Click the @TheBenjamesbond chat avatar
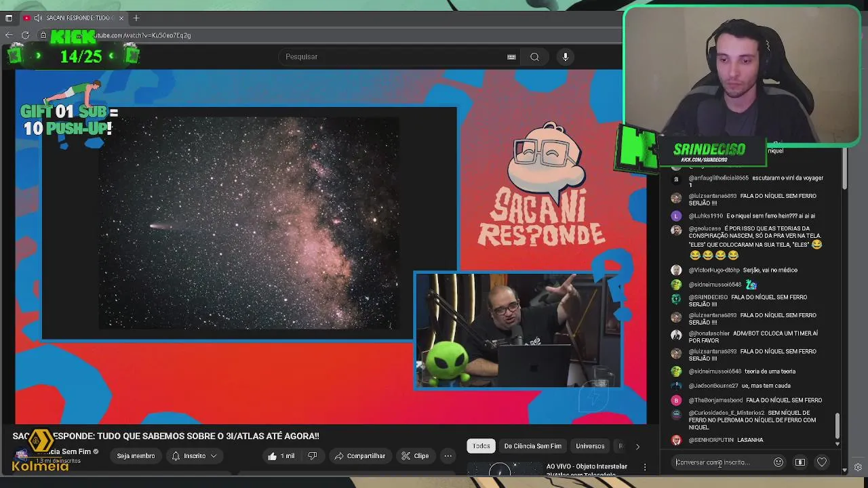 [676, 401]
